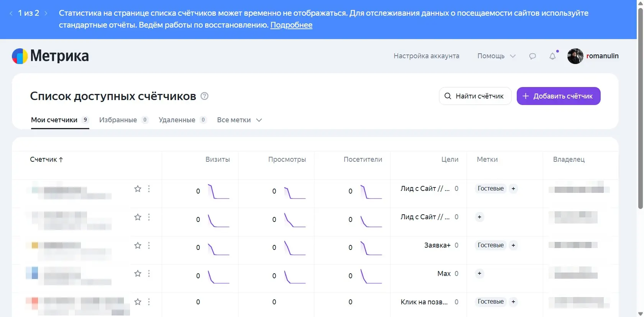Open the notifications bell
The height and width of the screenshot is (317, 644).
[552, 56]
